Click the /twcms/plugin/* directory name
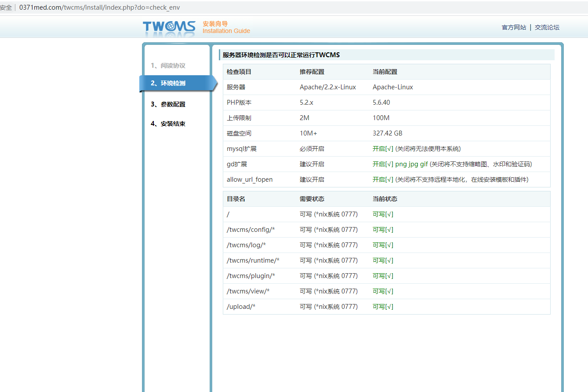 point(251,276)
